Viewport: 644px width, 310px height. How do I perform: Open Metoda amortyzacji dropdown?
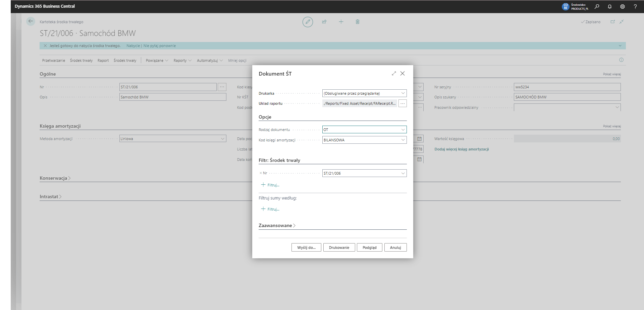coord(222,139)
